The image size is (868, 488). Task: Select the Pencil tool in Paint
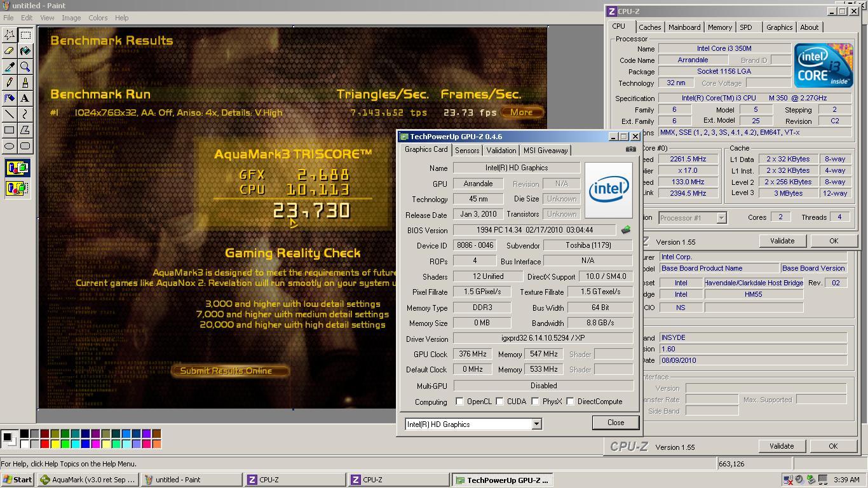click(10, 83)
